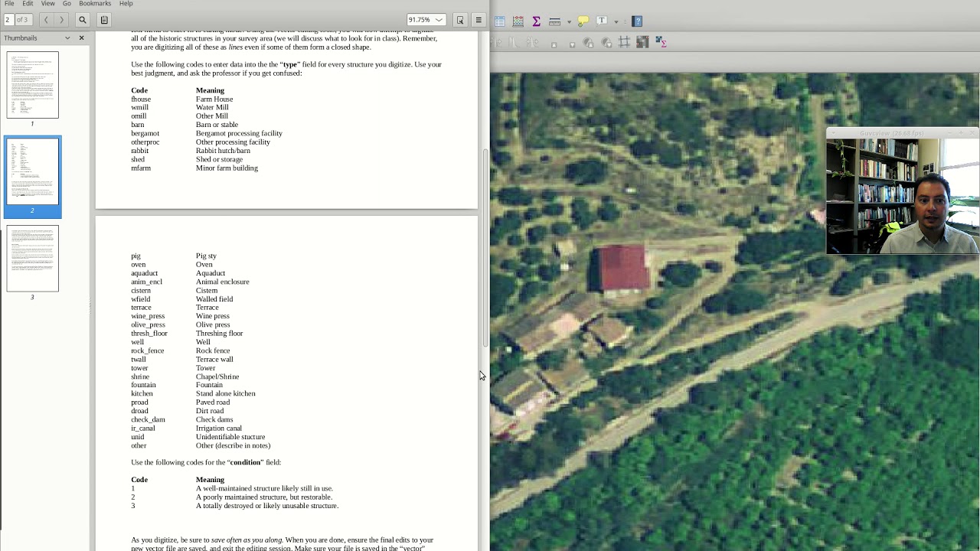Show statistical summary with purple sigma icon
The height and width of the screenshot is (551, 980).
click(536, 21)
